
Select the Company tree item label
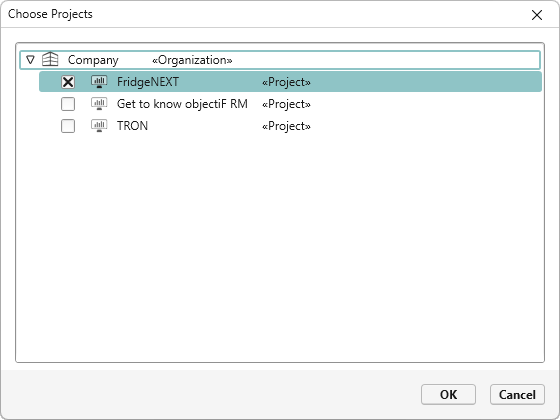click(93, 60)
